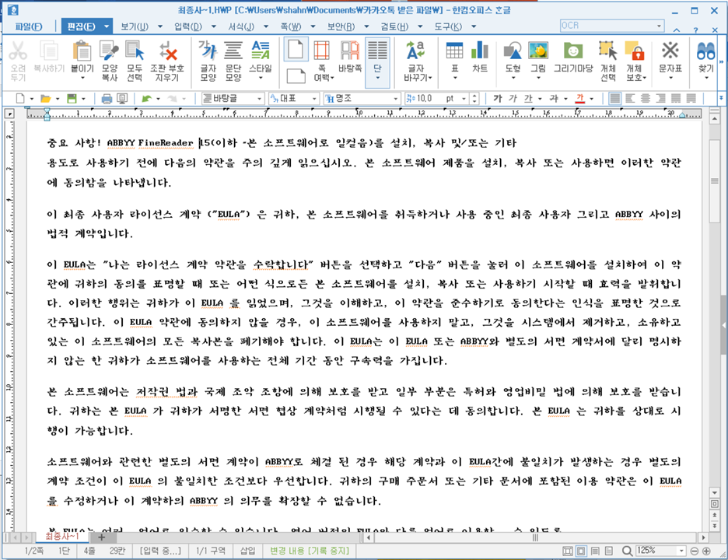Toggle center alignment button

click(x=645, y=99)
